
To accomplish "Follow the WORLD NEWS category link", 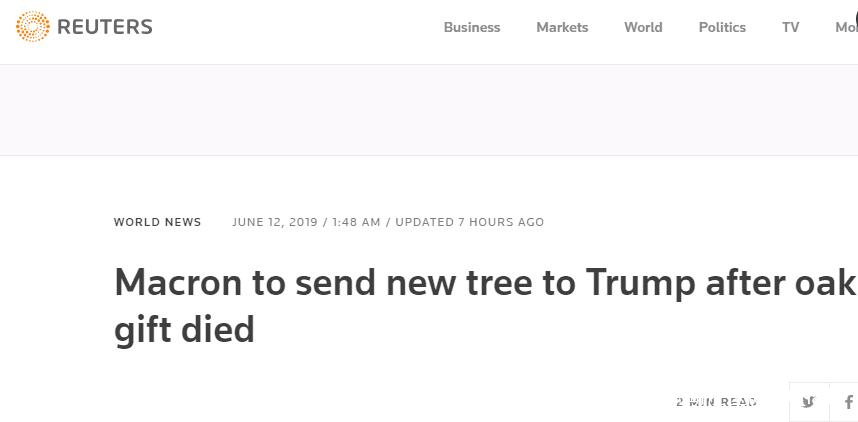I will tap(158, 222).
